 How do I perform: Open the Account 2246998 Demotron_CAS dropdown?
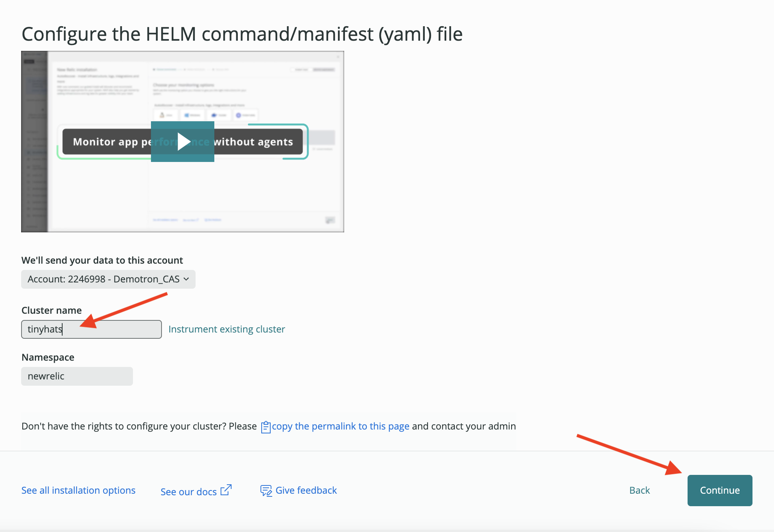[108, 279]
